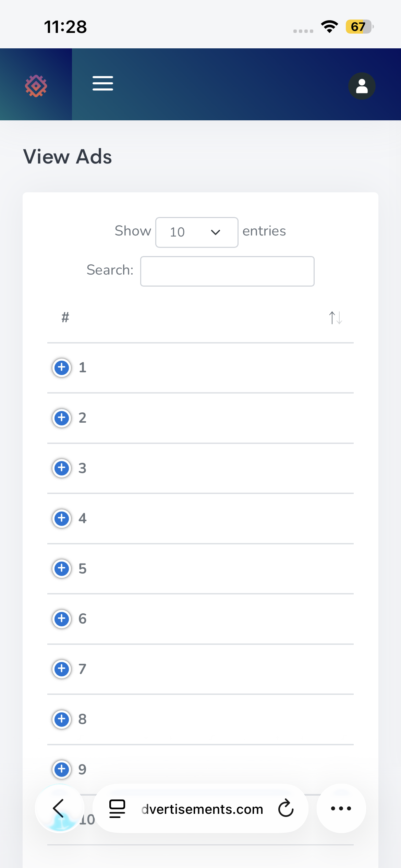Sort table by the # column arrows
The width and height of the screenshot is (401, 868).
(x=336, y=318)
